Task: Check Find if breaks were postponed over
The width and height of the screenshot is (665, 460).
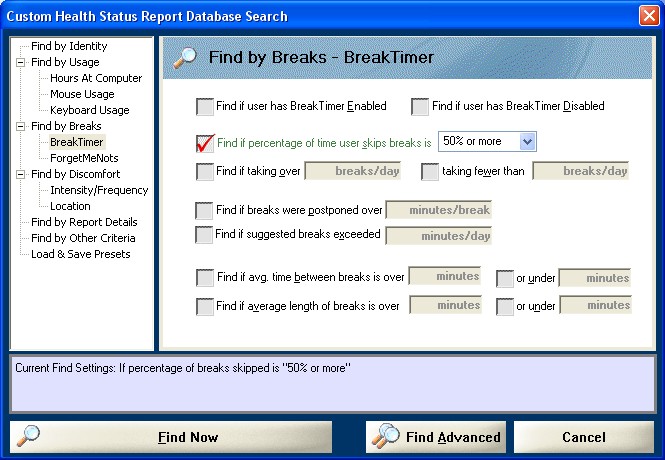Action: click(x=204, y=210)
